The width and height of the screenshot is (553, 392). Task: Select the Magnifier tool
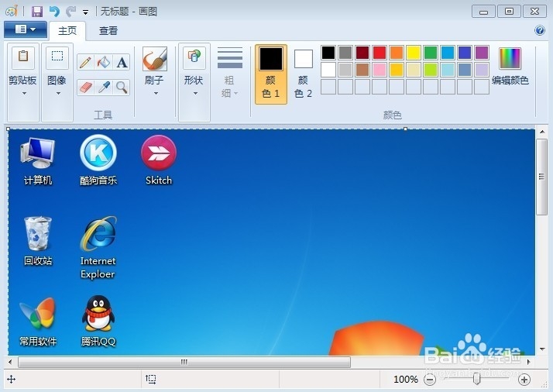(x=122, y=87)
